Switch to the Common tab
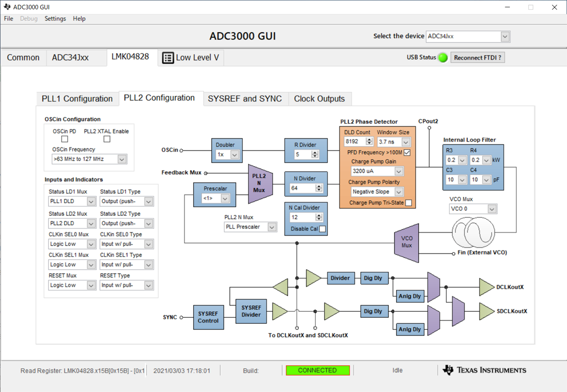This screenshot has height=392, width=567. tap(23, 58)
